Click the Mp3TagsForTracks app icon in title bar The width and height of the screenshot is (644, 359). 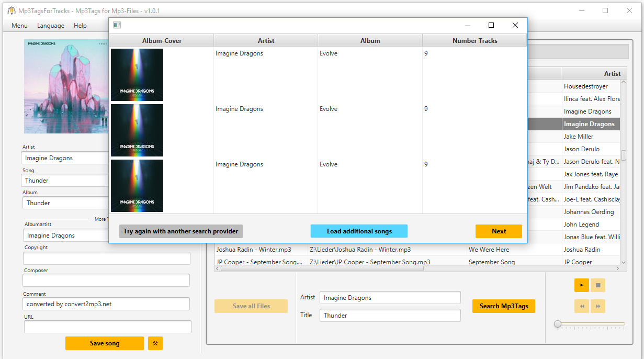tap(11, 10)
